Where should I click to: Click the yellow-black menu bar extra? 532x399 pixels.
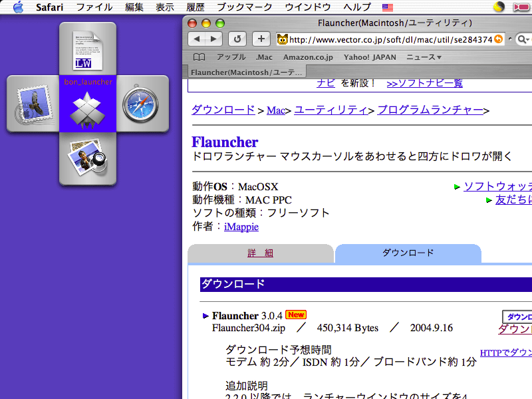click(x=498, y=7)
